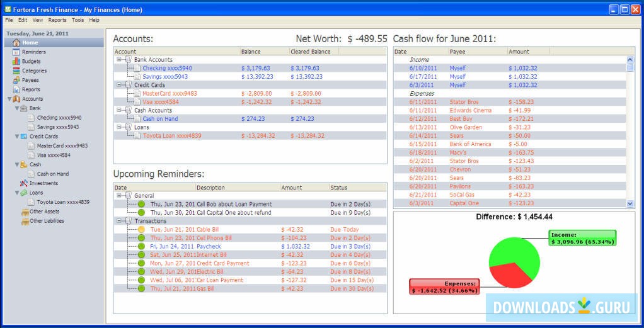Image resolution: width=644 pixels, height=328 pixels.
Task: Collapse the Credit Cards node in sidebar
Action: pyautogui.click(x=17, y=136)
